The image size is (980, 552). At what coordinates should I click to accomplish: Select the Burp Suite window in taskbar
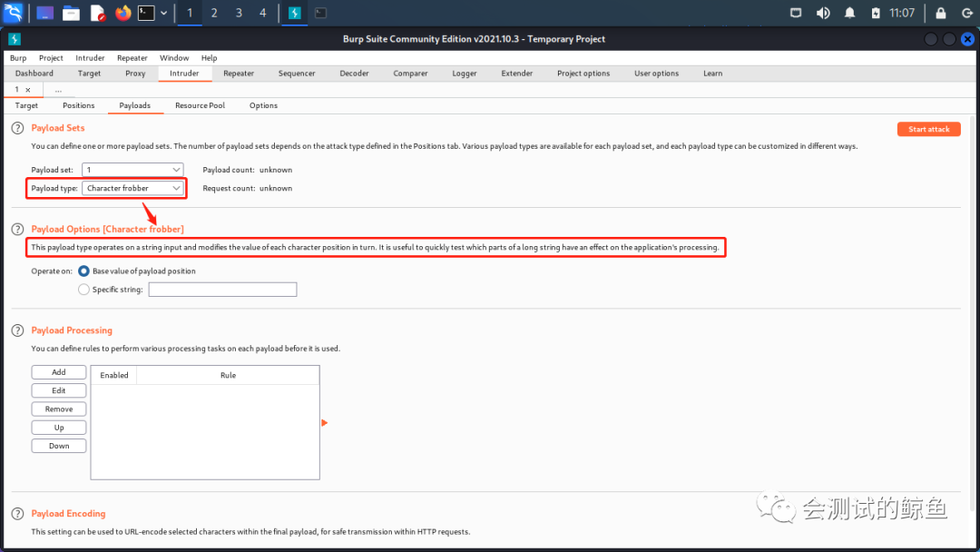(294, 13)
